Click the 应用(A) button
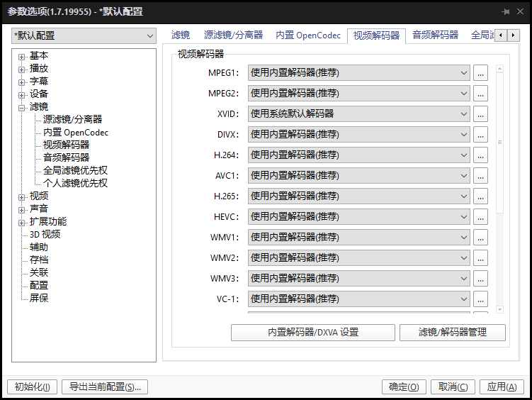Image resolution: width=532 pixels, height=400 pixels. click(502, 387)
